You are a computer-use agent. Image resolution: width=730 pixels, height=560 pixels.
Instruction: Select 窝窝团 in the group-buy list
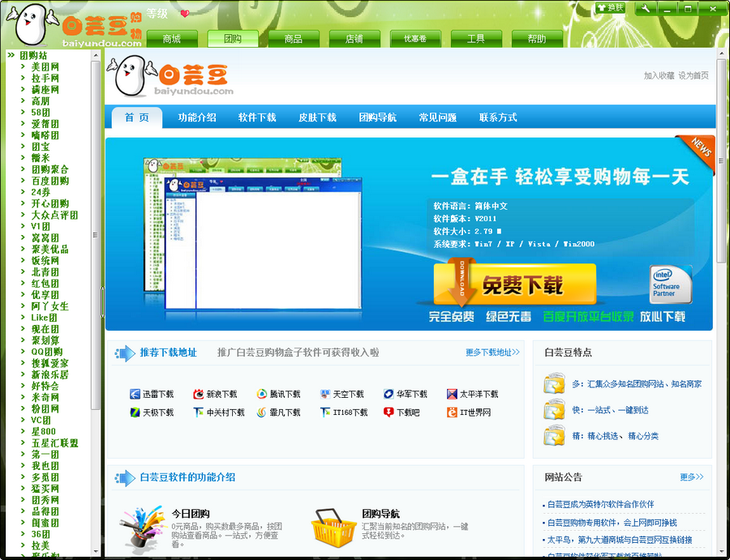coord(45,237)
